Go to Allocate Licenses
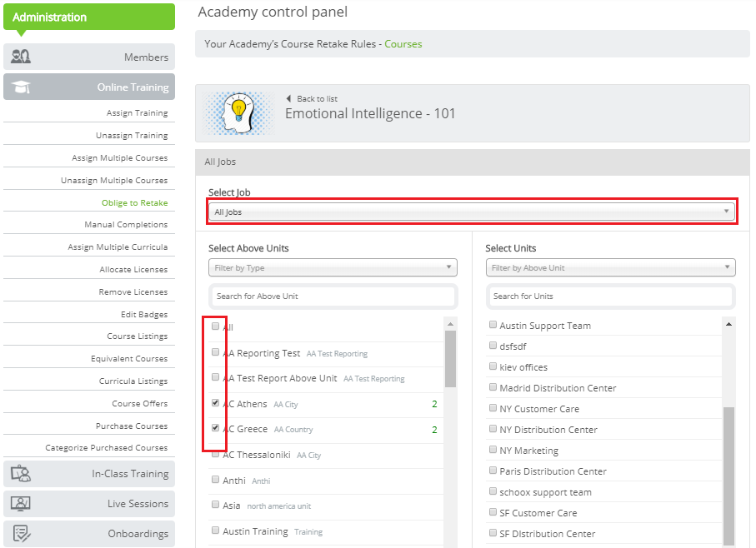The height and width of the screenshot is (548, 756). coord(133,270)
